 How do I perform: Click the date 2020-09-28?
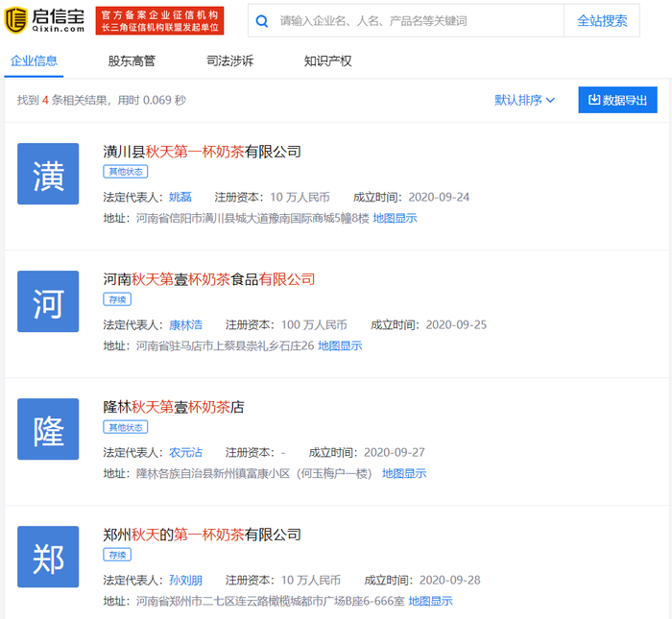pos(450,580)
